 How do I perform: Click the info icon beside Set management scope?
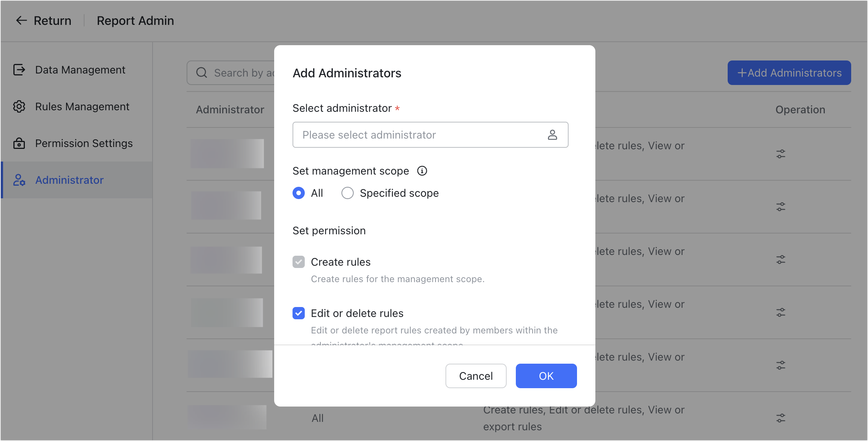(x=422, y=171)
